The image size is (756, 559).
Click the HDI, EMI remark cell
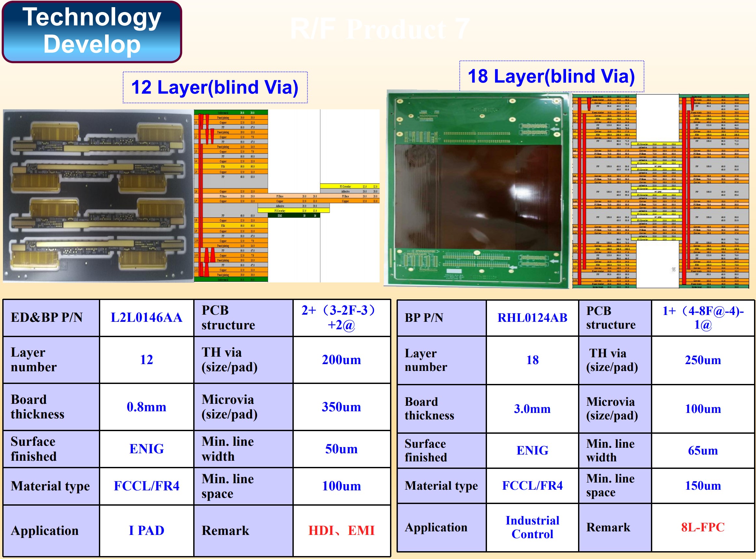click(x=341, y=530)
